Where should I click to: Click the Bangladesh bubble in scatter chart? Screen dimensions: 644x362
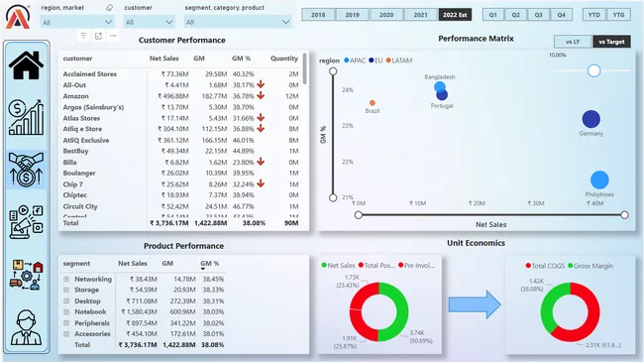coord(440,86)
